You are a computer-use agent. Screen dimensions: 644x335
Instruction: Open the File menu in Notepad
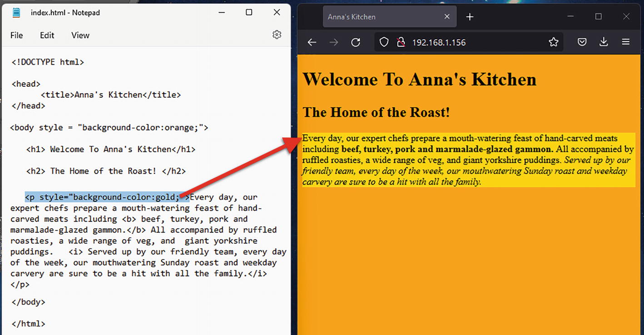(x=16, y=35)
